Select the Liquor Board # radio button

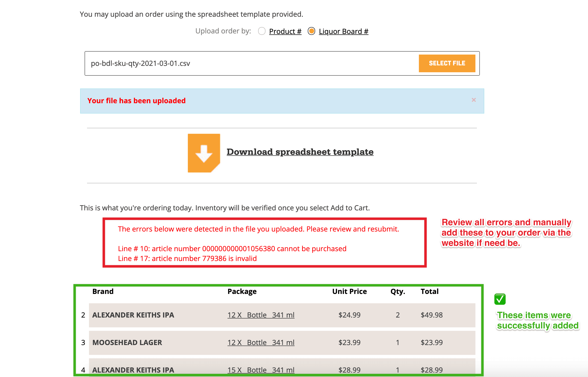pyautogui.click(x=311, y=31)
